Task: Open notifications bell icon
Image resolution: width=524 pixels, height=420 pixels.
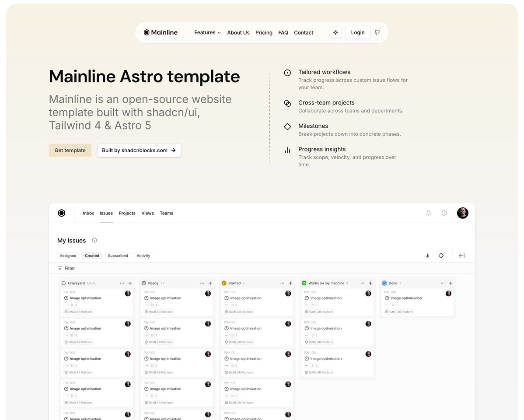Action: (x=428, y=213)
